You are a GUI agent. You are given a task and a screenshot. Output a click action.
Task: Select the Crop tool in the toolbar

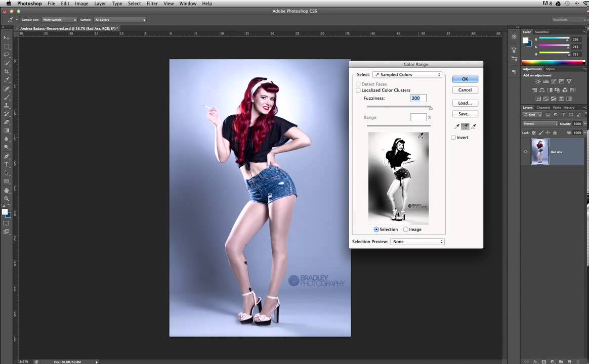(x=7, y=71)
